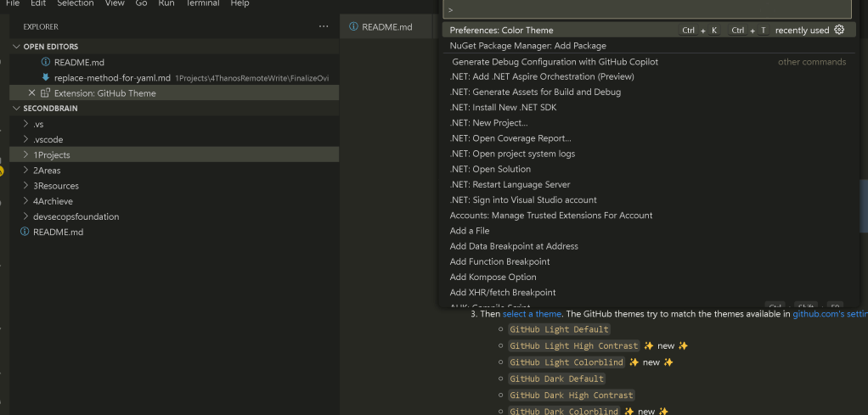The width and height of the screenshot is (868, 415).
Task: Click GitHub Dark Default text
Action: click(x=557, y=379)
